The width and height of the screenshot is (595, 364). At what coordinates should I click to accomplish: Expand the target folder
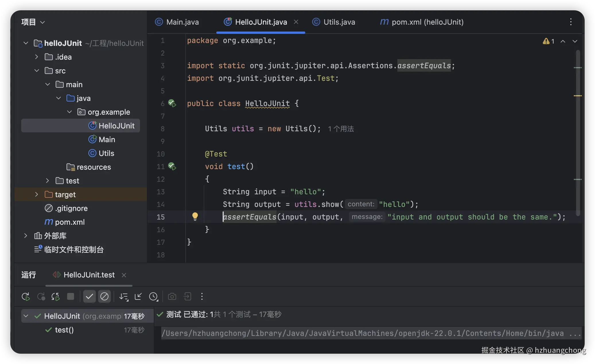36,194
